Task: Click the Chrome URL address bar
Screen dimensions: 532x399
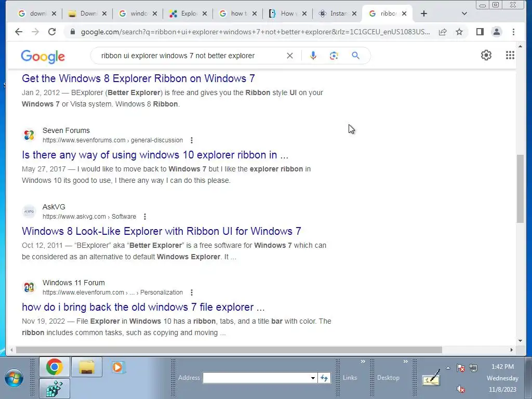Action: pos(256,32)
